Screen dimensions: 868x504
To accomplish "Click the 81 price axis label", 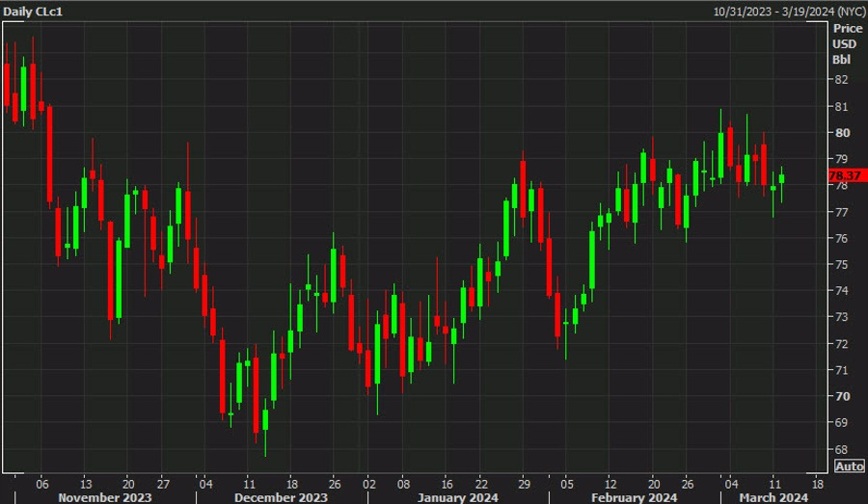I will [841, 106].
